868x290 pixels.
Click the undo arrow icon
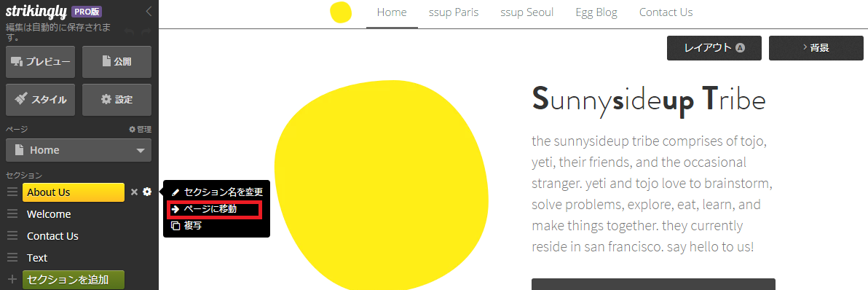(x=128, y=32)
